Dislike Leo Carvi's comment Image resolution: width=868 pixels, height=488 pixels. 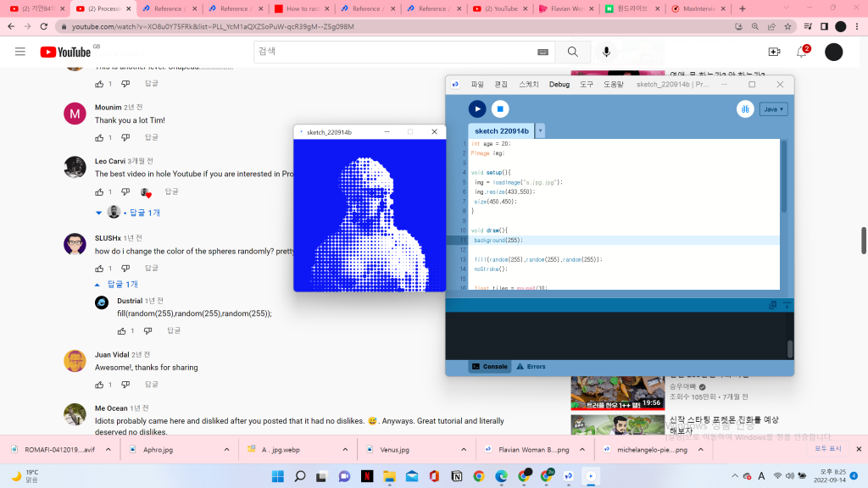click(x=125, y=191)
